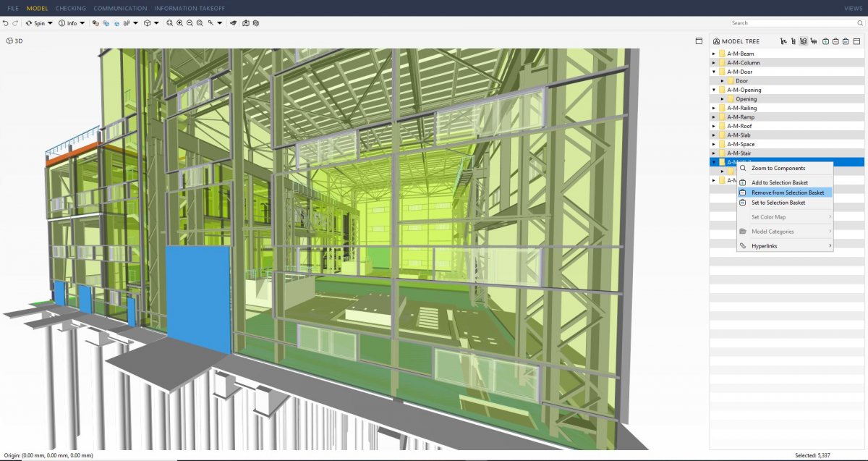Maximize the Model Tree panel with its window icon
This screenshot has width=868, height=461.
(856, 41)
